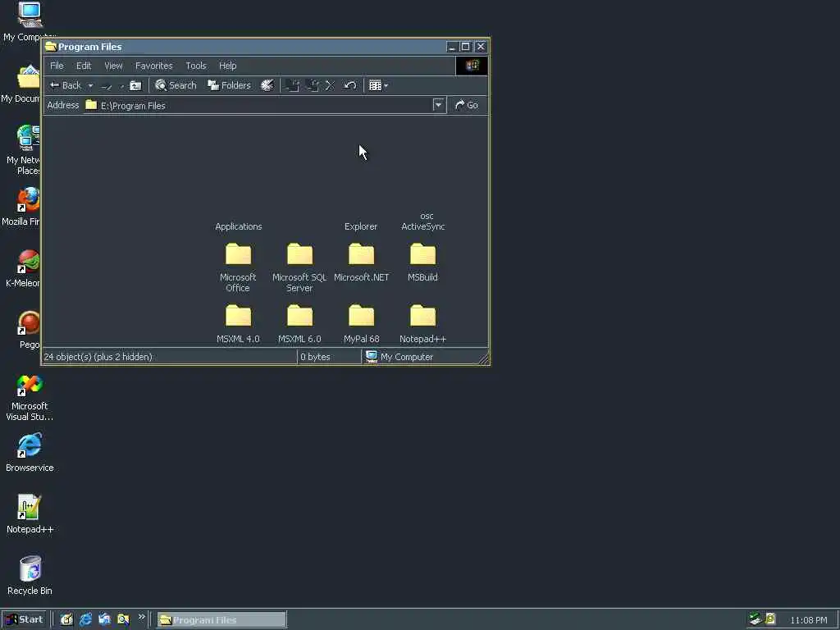Image resolution: width=840 pixels, height=630 pixels.
Task: Open the Tools menu
Action: [x=195, y=66]
